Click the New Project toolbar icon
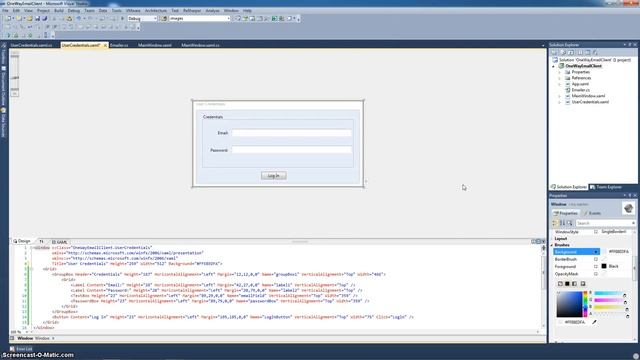Viewport: 640px width, 360px height. tap(8, 18)
